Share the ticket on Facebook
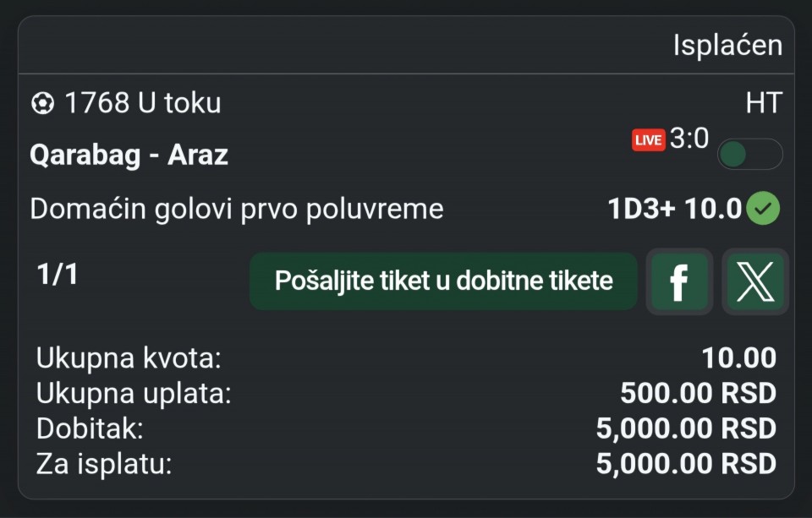 678,281
